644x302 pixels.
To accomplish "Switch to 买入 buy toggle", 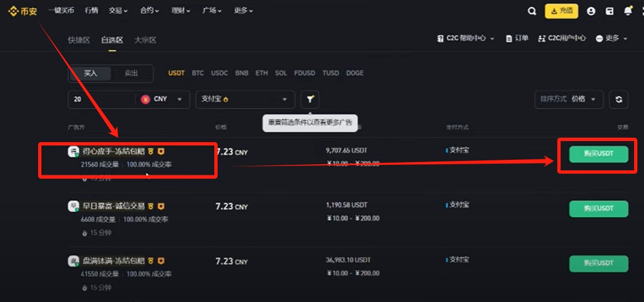I will 90,73.
